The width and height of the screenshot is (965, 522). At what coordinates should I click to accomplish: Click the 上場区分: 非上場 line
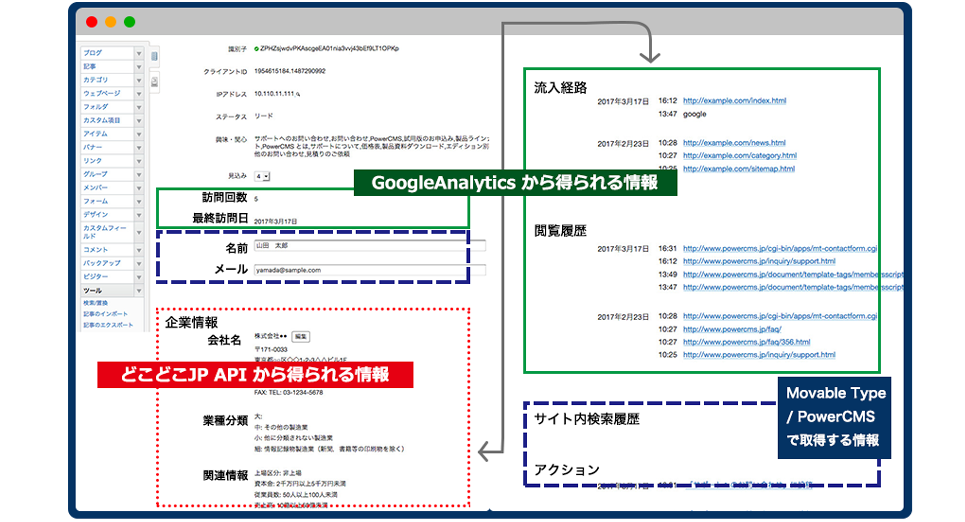click(278, 473)
